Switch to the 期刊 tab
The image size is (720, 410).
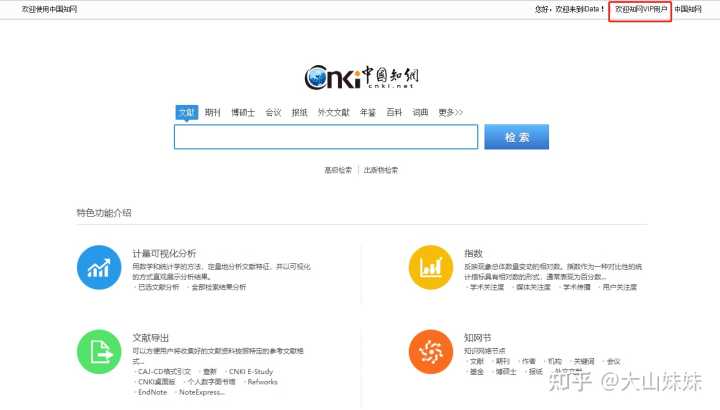(212, 112)
